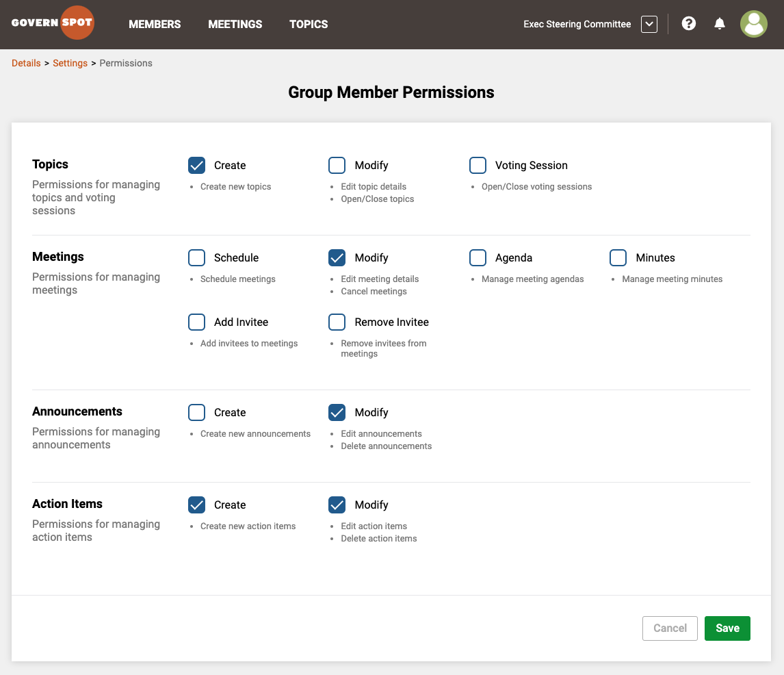
Task: Enable the Meetings Schedule permission
Action: point(197,258)
